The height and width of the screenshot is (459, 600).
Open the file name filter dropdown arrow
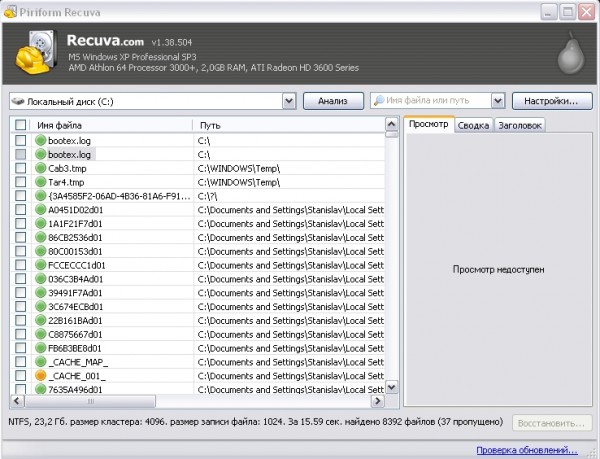tap(497, 101)
